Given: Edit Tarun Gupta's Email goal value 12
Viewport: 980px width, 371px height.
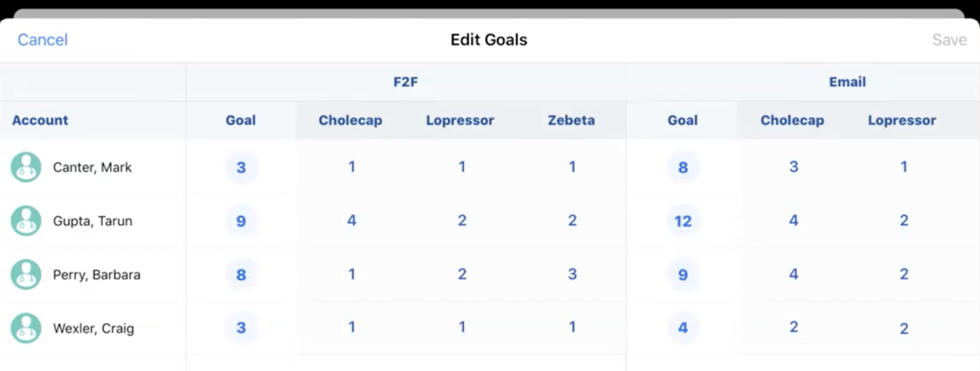Looking at the screenshot, I should coord(682,221).
